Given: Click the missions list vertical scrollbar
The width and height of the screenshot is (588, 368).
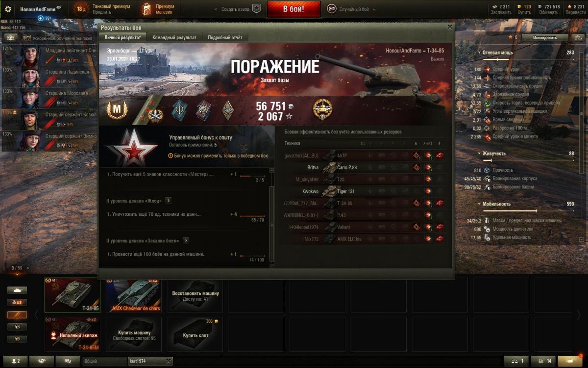Looking at the screenshot, I should coord(271,218).
